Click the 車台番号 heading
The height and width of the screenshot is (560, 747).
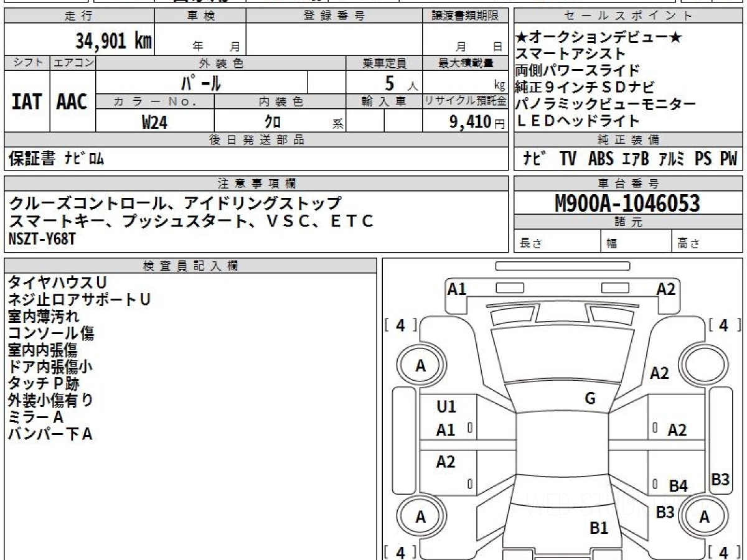627,184
